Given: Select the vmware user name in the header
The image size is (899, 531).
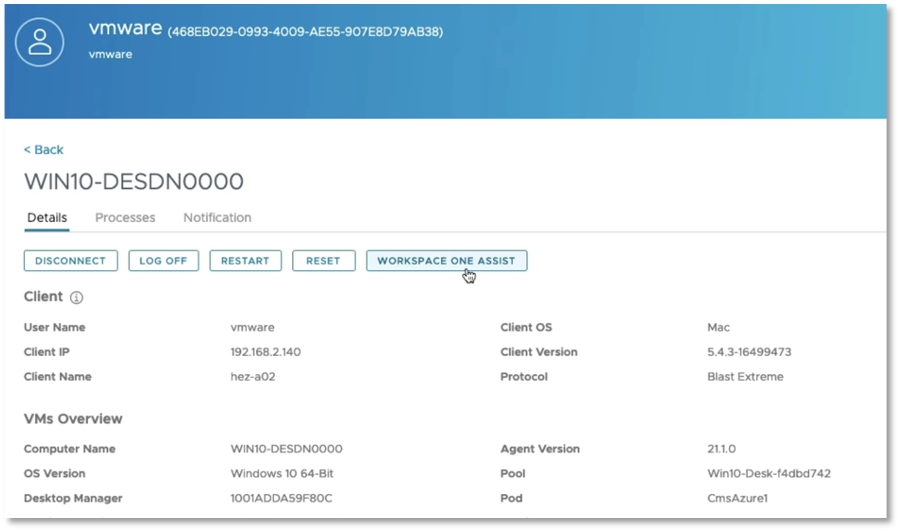Looking at the screenshot, I should [126, 28].
